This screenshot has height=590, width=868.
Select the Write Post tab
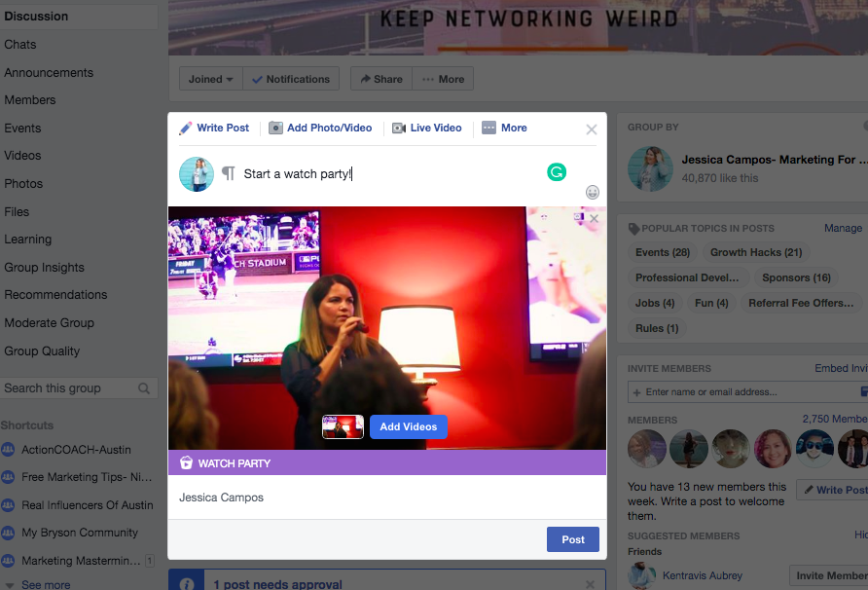click(x=214, y=128)
